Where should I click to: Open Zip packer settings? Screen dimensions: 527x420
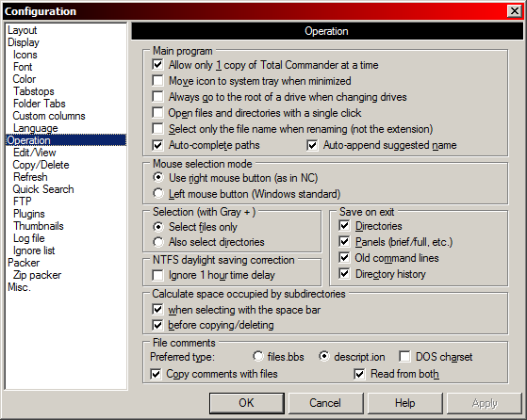pyautogui.click(x=38, y=275)
